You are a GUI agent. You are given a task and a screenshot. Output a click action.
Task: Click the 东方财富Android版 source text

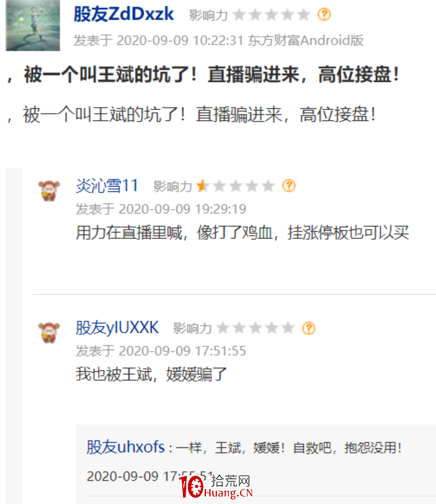coord(306,40)
